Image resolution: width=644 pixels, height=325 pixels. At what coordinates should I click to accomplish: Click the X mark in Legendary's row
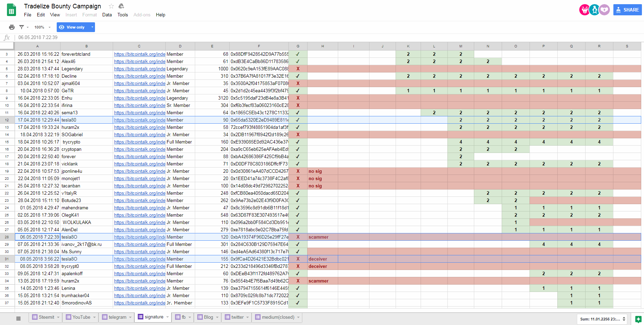(x=298, y=69)
